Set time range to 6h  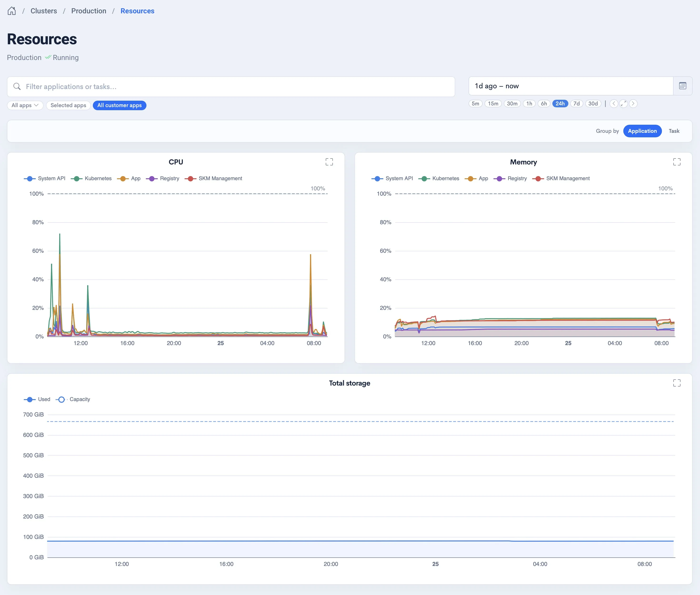point(544,104)
